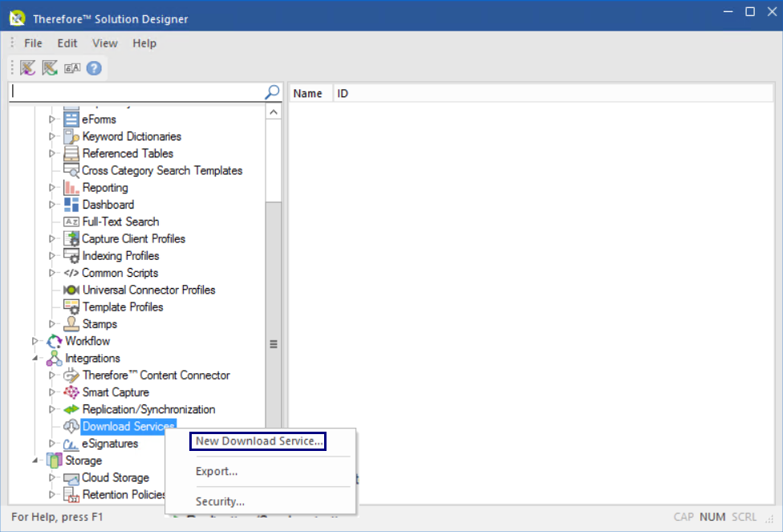Click the Full-Text Search icon
This screenshot has width=783, height=532.
click(x=71, y=221)
